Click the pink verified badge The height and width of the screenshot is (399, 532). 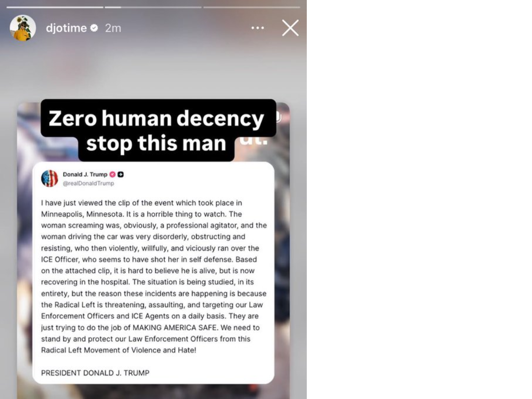coord(113,174)
